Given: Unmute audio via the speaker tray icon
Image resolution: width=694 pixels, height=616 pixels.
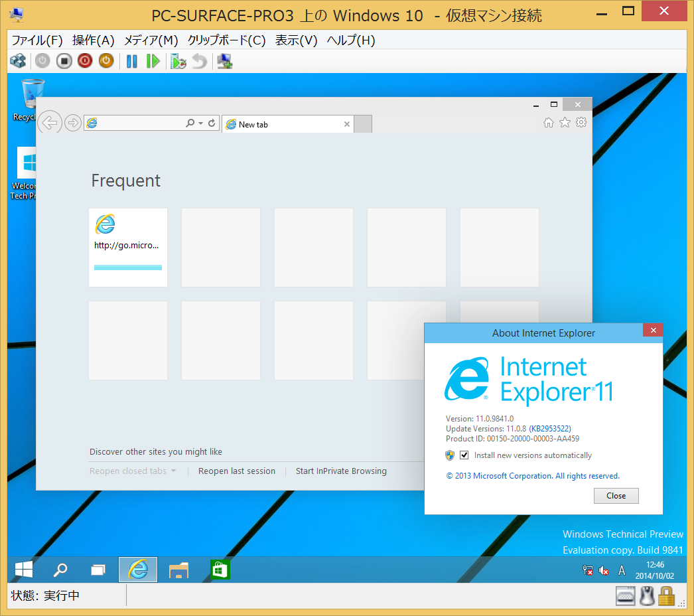Looking at the screenshot, I should click(603, 570).
